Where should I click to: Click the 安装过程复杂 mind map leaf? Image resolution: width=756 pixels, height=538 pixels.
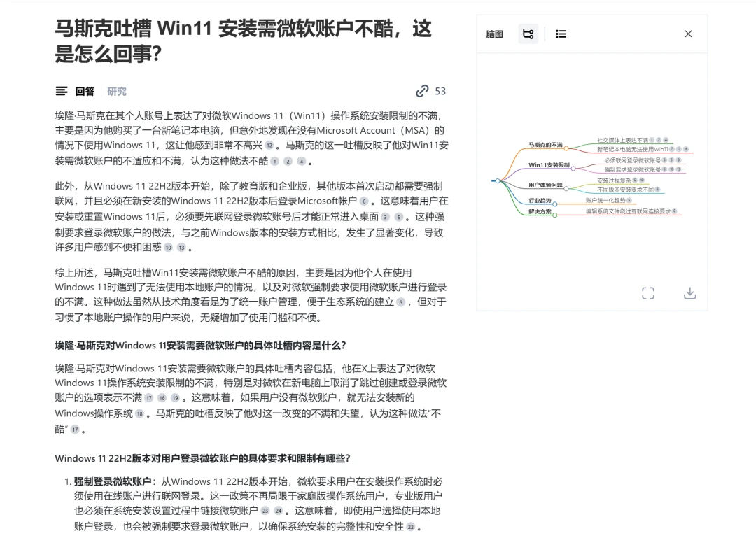coord(614,180)
